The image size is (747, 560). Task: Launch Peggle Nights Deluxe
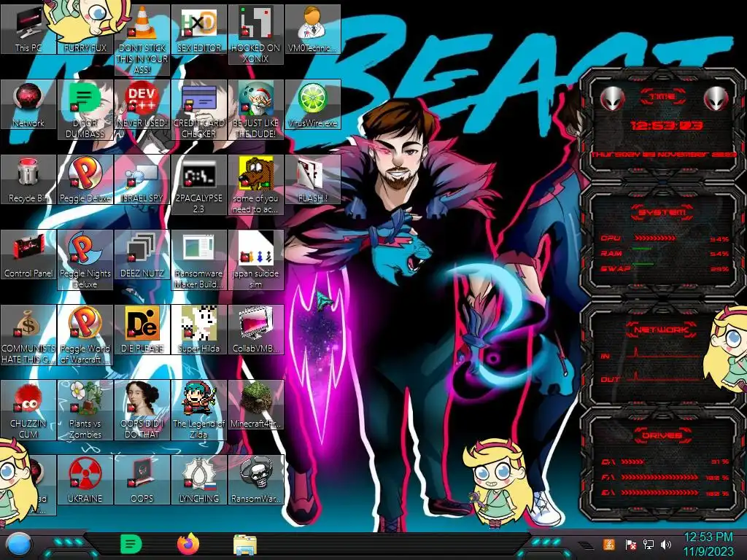pos(85,260)
